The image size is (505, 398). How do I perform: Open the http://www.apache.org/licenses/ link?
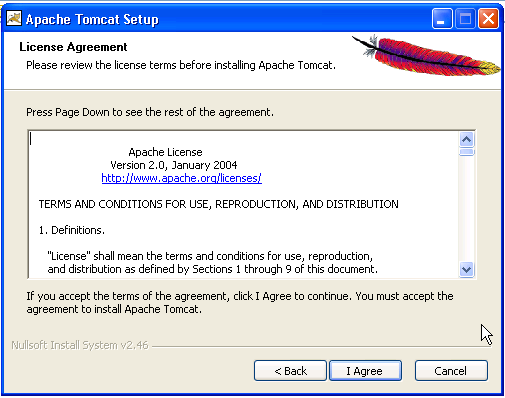pyautogui.click(x=182, y=178)
